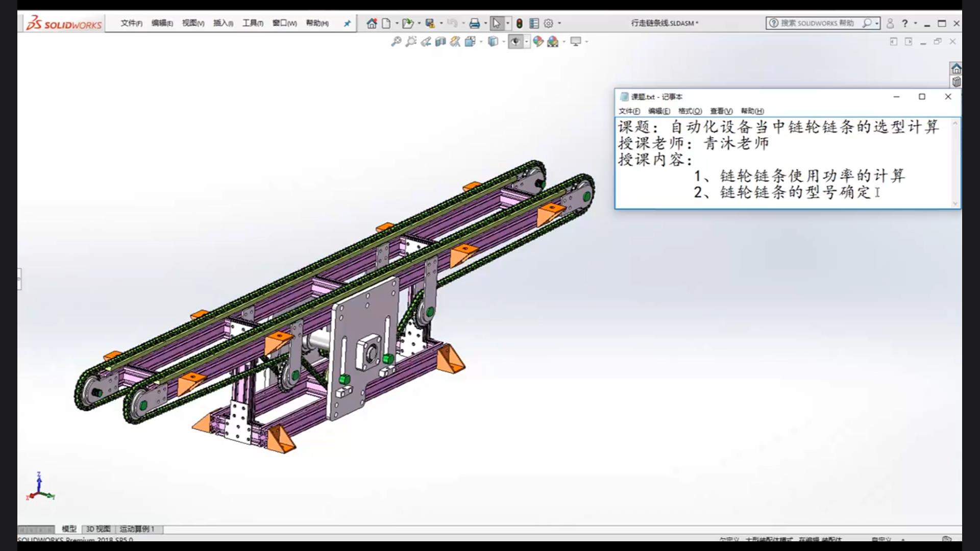Open Notepad's 编辑(E) menu

659,111
